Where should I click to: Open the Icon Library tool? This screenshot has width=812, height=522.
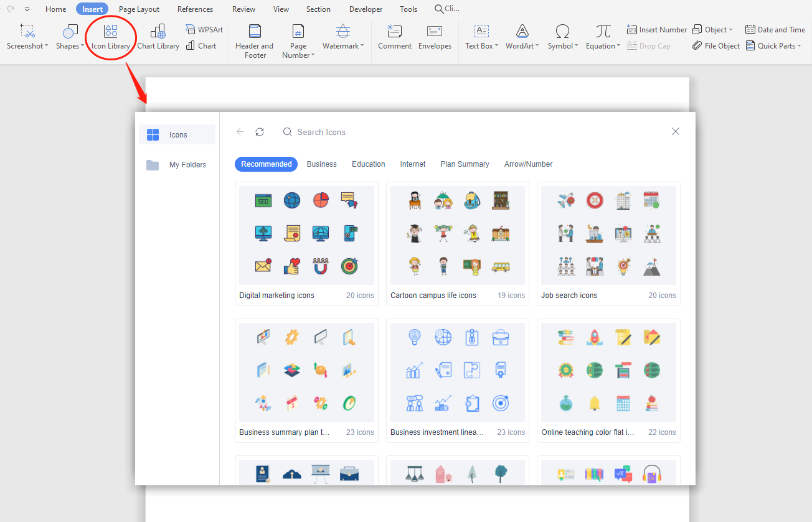[x=111, y=37]
